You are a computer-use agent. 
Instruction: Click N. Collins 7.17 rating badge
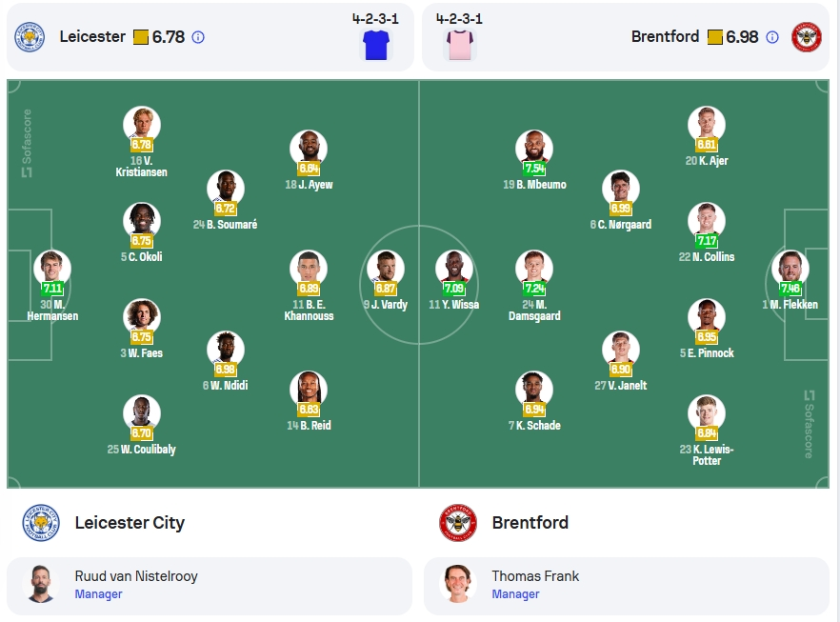click(x=707, y=241)
